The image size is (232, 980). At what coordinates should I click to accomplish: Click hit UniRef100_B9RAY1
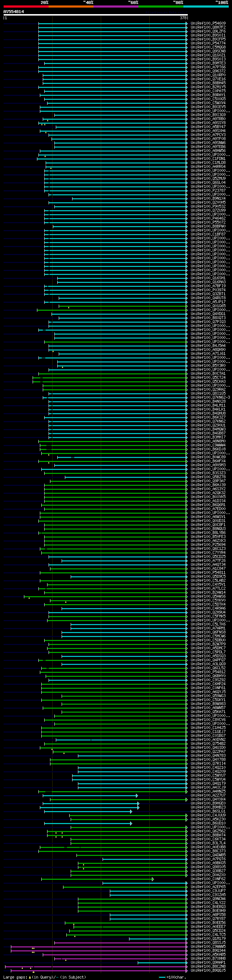coord(208,95)
